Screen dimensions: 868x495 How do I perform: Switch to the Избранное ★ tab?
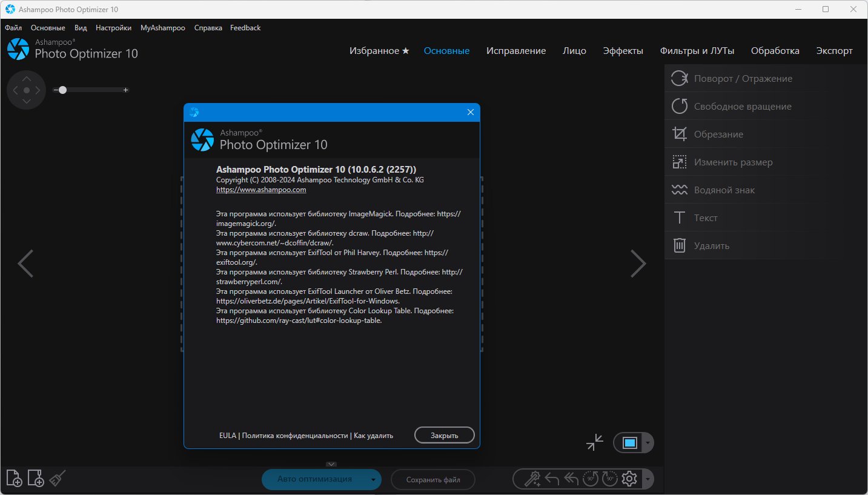click(379, 51)
